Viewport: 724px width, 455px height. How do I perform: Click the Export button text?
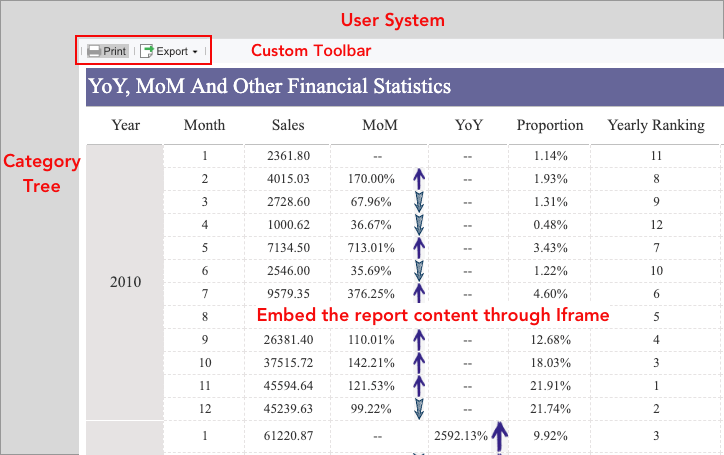(x=172, y=51)
